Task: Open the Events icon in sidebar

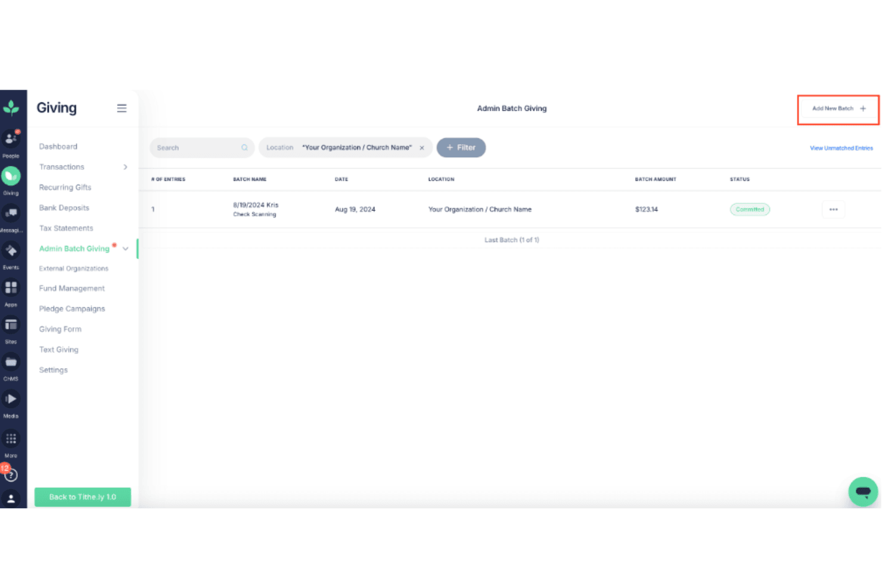Action: point(11,250)
